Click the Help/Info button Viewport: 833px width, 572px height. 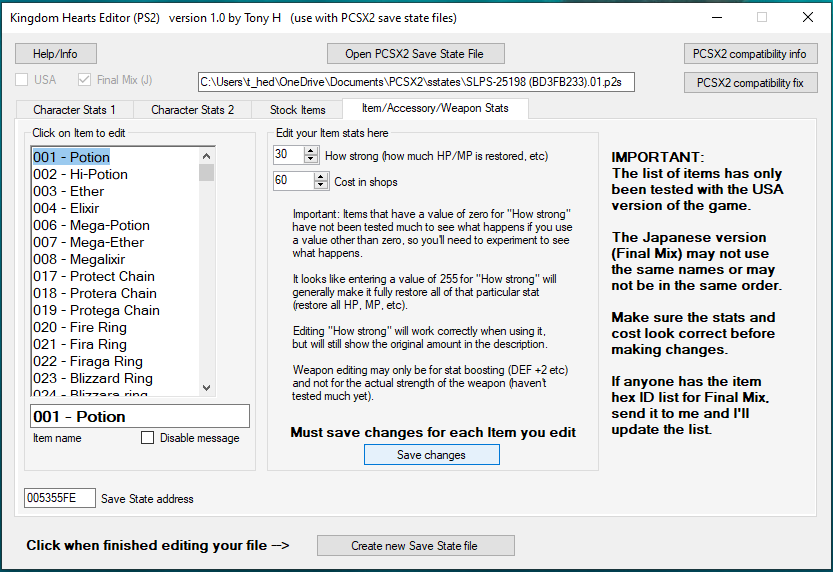[55, 53]
